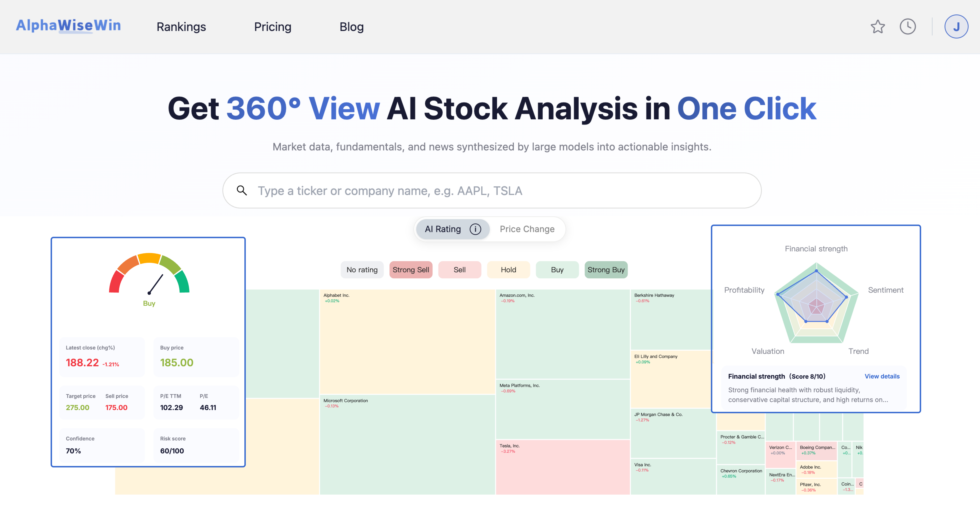This screenshot has width=980, height=518.
Task: Click the radar chart pentagon
Action: [x=816, y=302]
